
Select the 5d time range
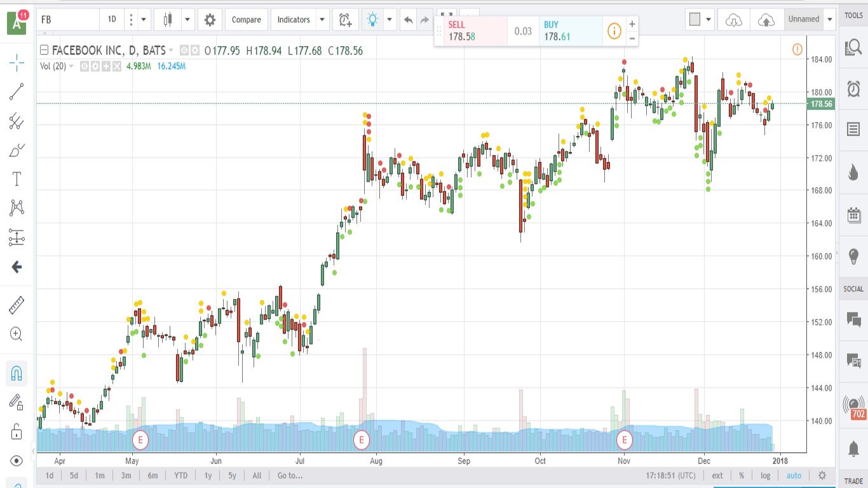(x=74, y=475)
